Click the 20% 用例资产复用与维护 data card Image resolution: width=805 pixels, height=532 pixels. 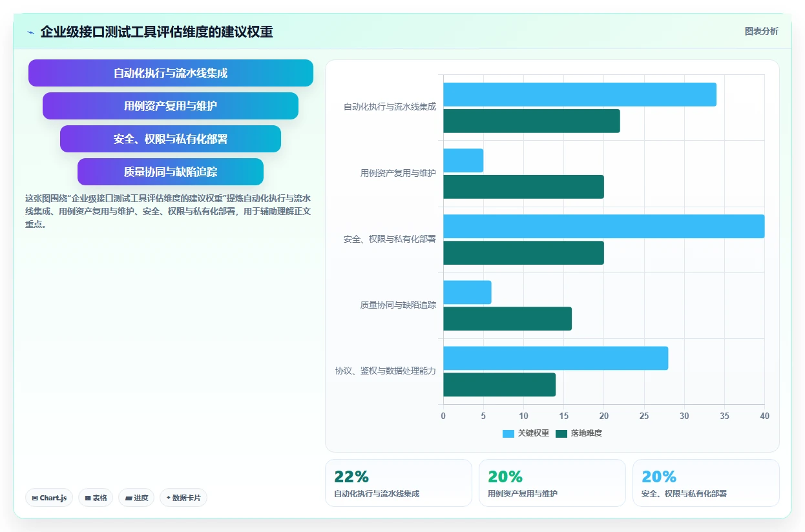552,483
